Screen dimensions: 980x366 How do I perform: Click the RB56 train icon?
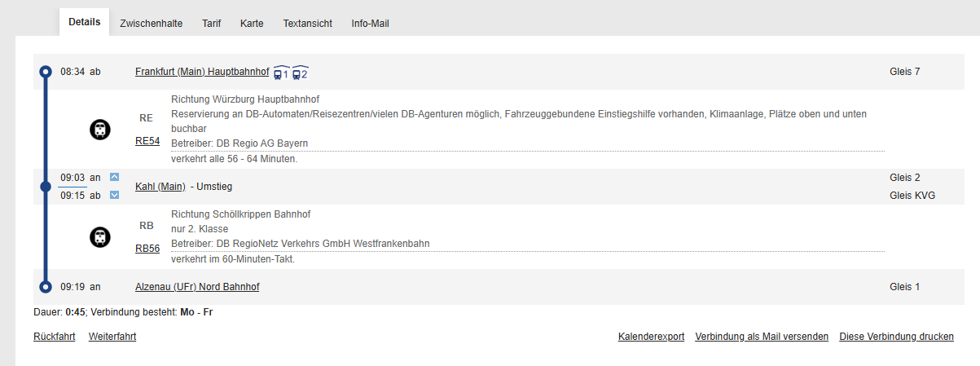100,237
